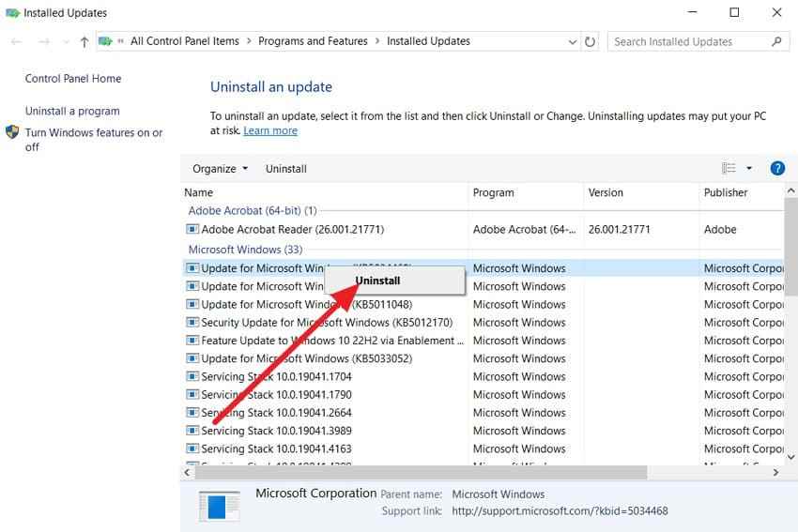Sort by the Name column header

pos(198,192)
